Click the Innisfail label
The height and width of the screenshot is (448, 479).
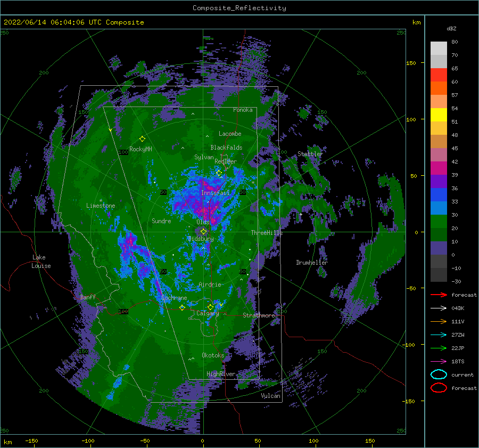pyautogui.click(x=215, y=193)
